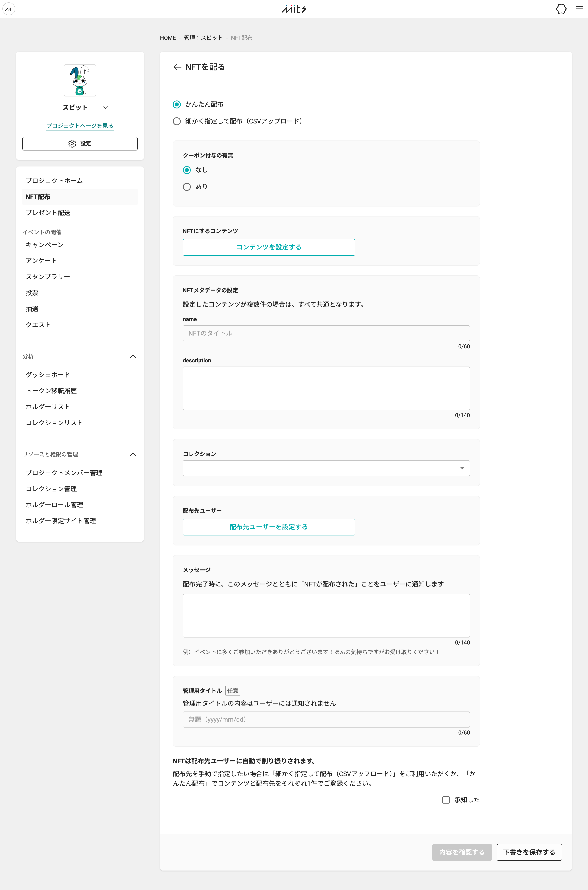Screen dimensions: 588x890
Task: Check the 承知した checkbox
Action: [x=446, y=800]
